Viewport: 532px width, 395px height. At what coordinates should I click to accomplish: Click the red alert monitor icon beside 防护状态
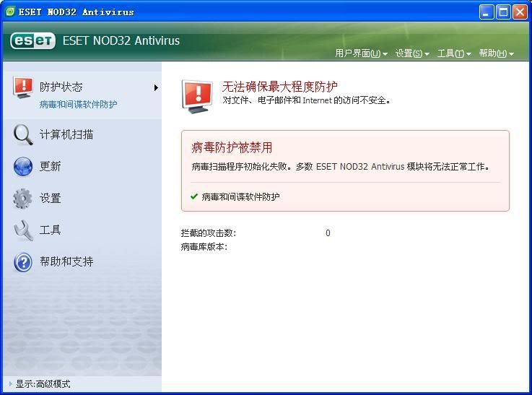[23, 87]
